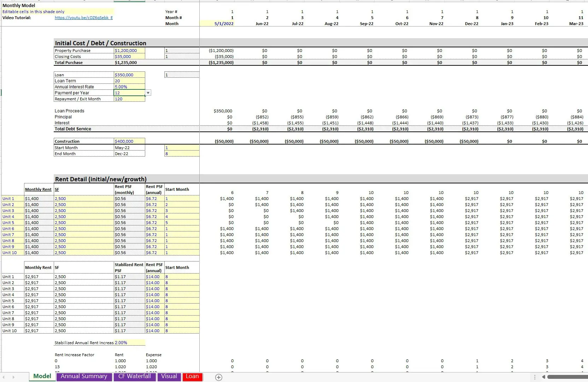Open the Payment per Year dropdown arrow

(148, 93)
